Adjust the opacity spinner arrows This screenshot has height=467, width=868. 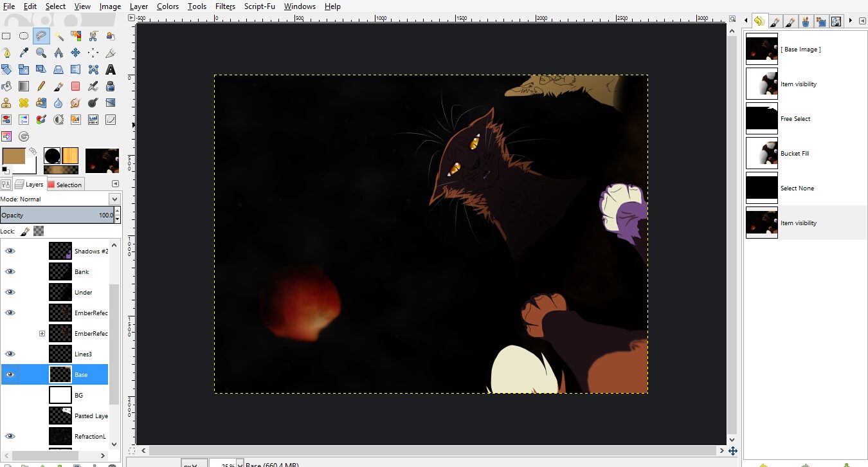click(x=117, y=215)
